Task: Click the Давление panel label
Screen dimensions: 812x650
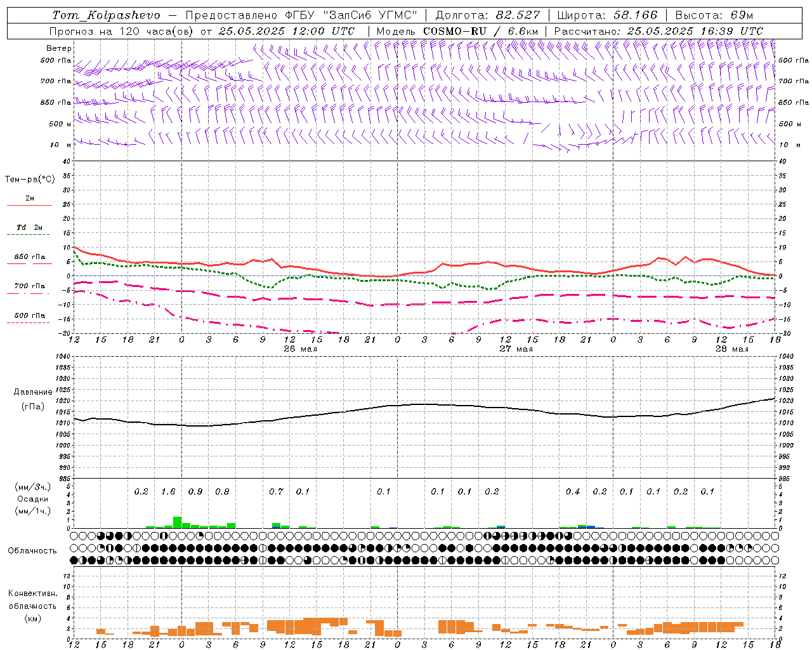Action: pos(32,392)
